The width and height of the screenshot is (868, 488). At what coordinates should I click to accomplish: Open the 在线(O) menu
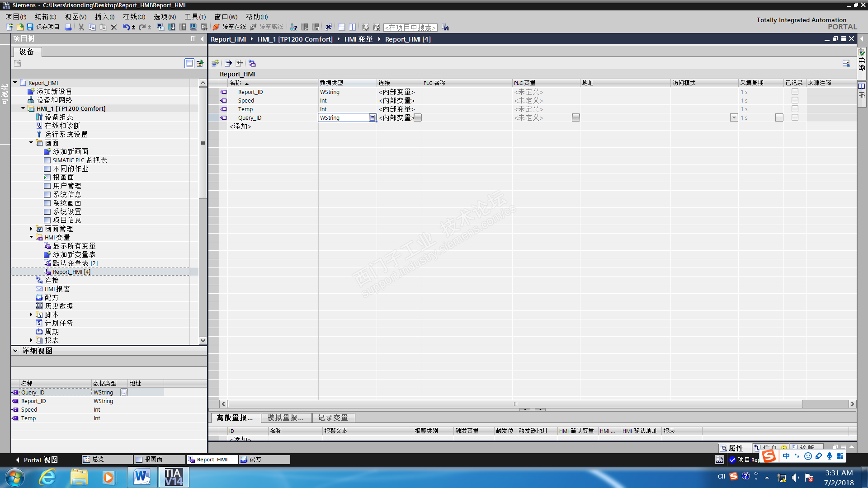[x=134, y=17]
